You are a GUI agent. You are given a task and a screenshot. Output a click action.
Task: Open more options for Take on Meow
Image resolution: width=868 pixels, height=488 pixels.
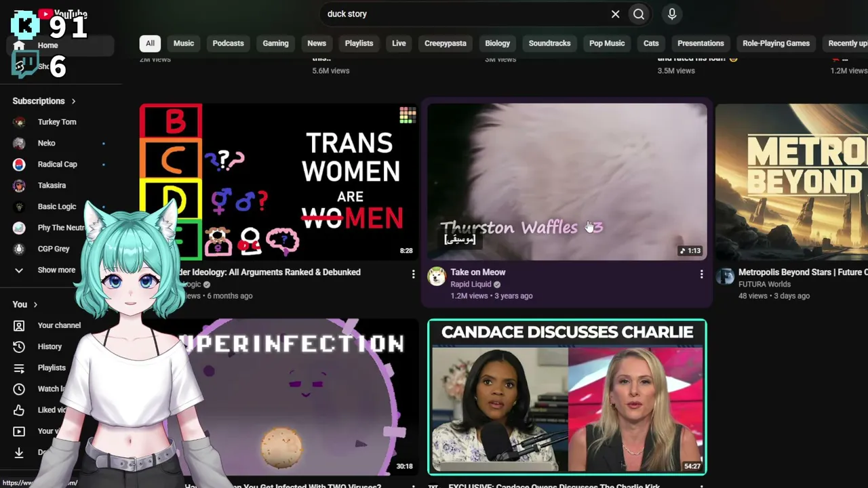(701, 274)
